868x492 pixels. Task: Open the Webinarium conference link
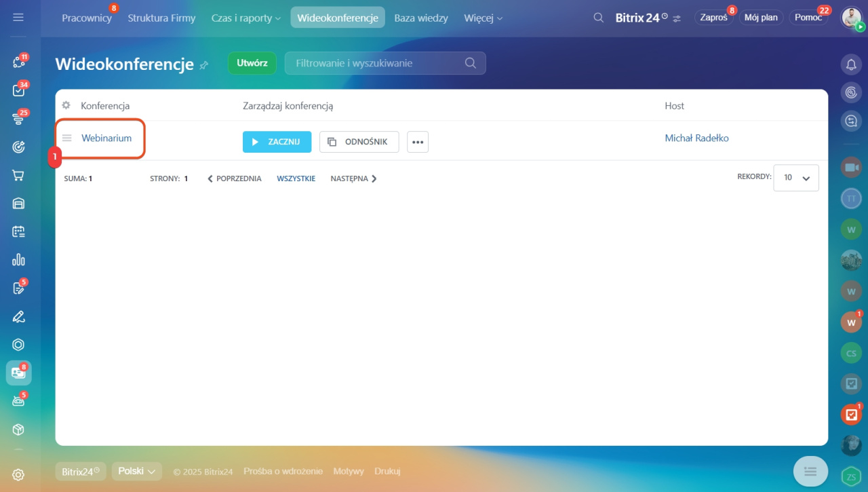click(x=106, y=138)
